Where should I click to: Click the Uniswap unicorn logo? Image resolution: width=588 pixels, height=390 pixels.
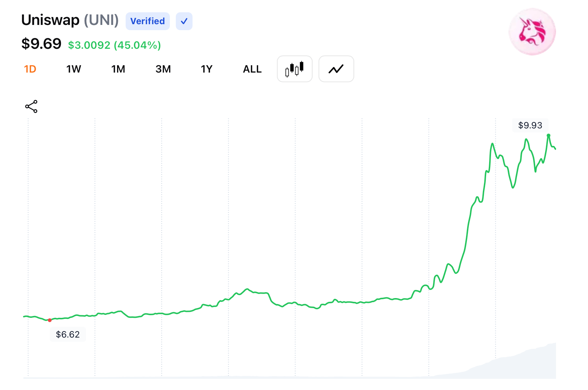point(532,32)
